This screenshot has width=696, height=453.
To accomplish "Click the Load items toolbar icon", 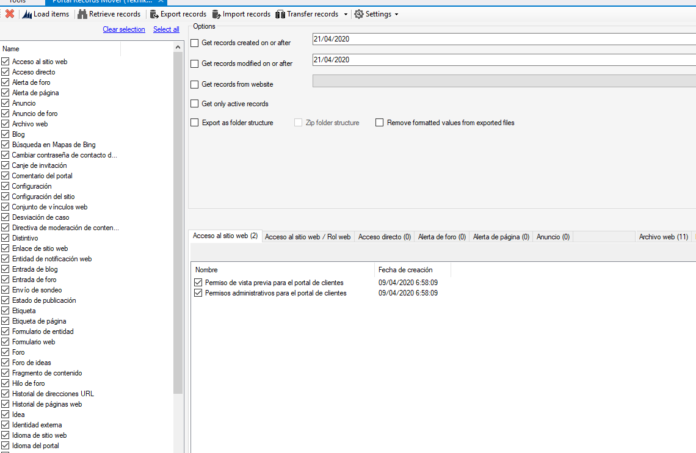I will coord(27,14).
